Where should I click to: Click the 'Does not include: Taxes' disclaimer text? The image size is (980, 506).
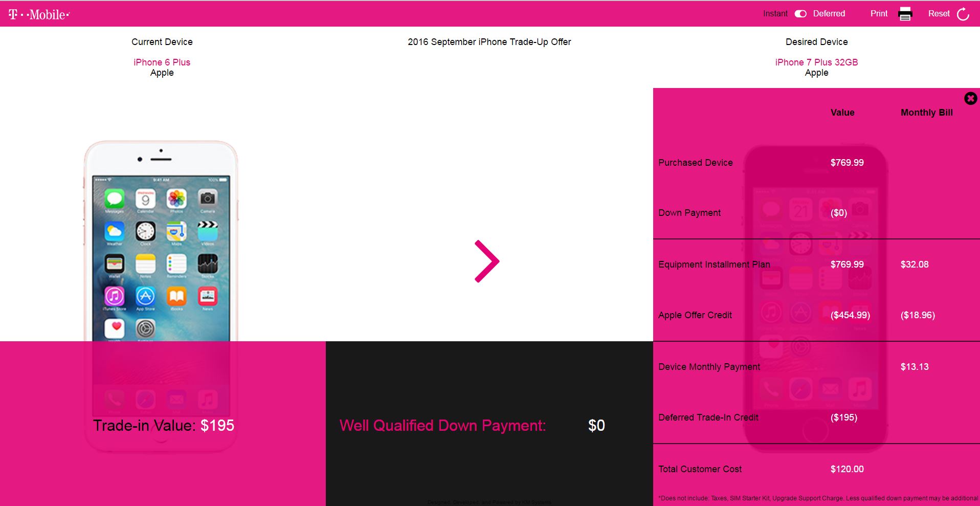818,498
